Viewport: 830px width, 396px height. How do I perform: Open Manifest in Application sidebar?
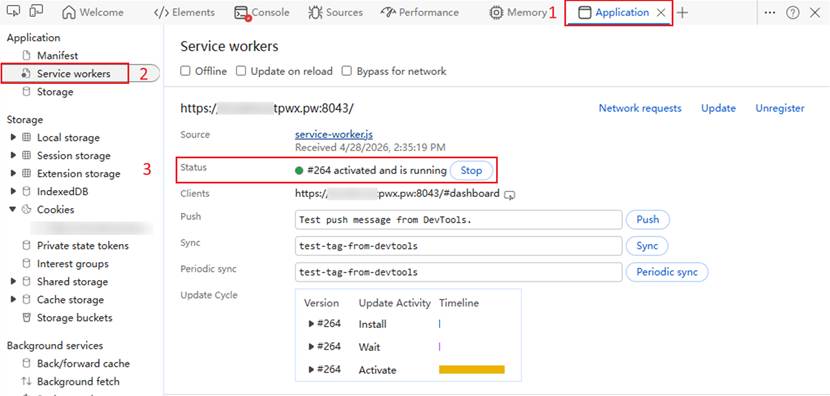pyautogui.click(x=57, y=56)
